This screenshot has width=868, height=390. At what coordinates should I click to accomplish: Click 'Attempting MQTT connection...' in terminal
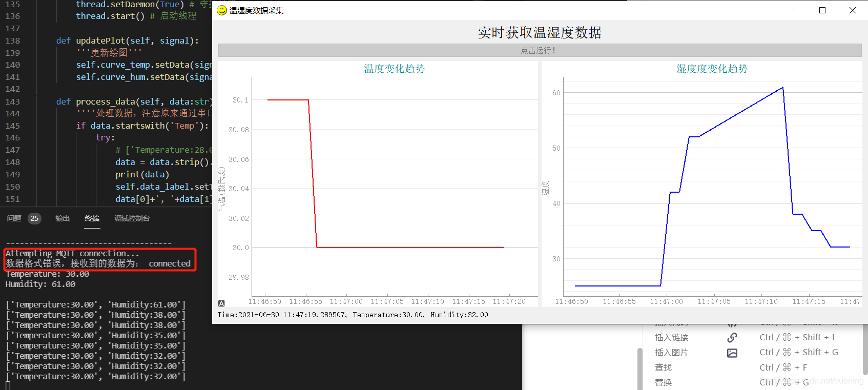click(72, 253)
